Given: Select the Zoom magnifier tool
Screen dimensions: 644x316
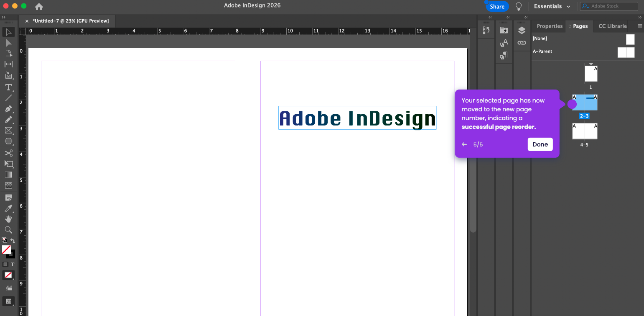Looking at the screenshot, I should [8, 230].
